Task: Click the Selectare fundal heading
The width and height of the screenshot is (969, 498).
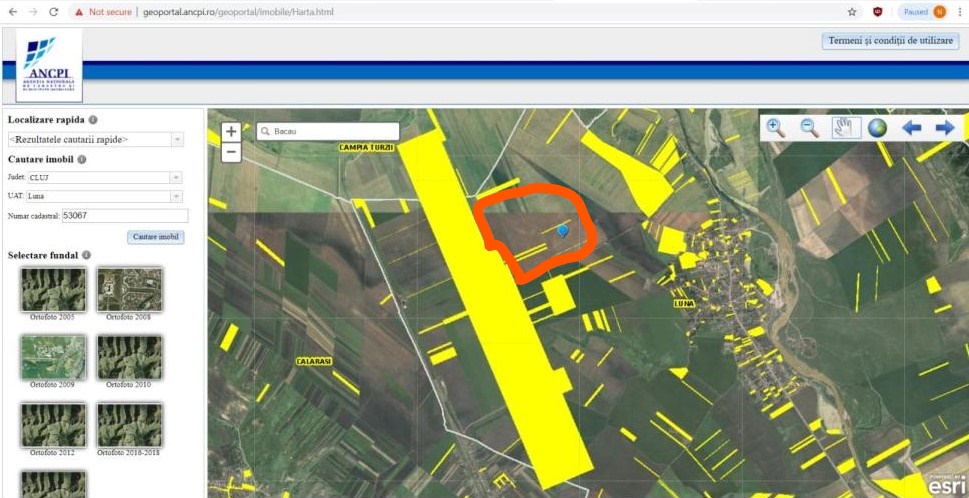Action: [x=43, y=255]
